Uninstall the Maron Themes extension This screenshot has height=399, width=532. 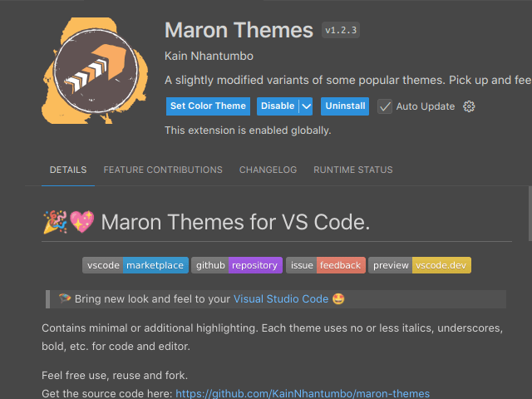345,106
